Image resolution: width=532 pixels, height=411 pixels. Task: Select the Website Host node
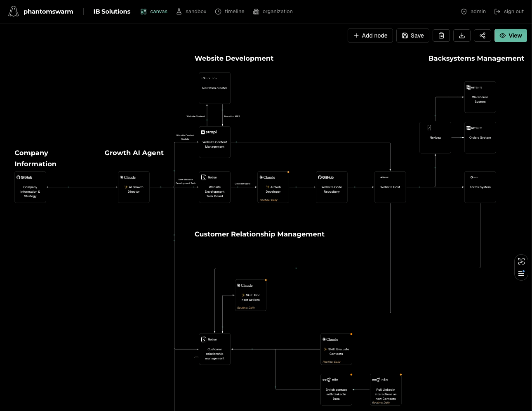(390, 187)
